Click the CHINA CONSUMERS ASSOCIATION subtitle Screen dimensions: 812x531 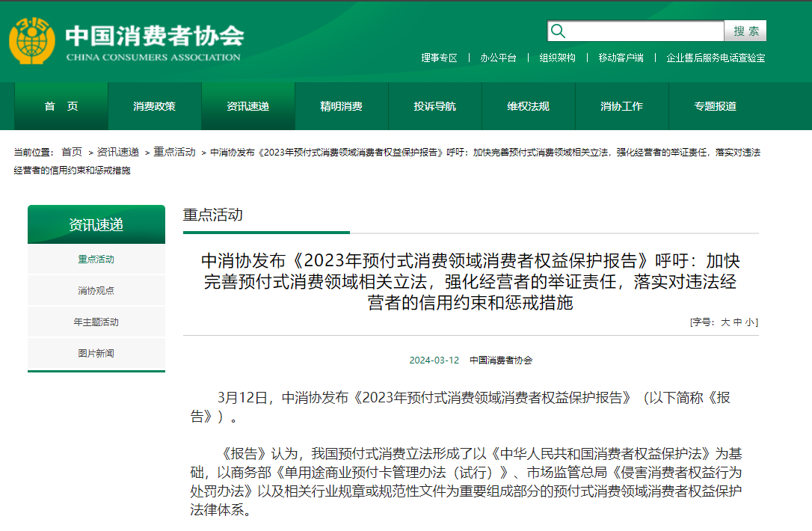[153, 58]
